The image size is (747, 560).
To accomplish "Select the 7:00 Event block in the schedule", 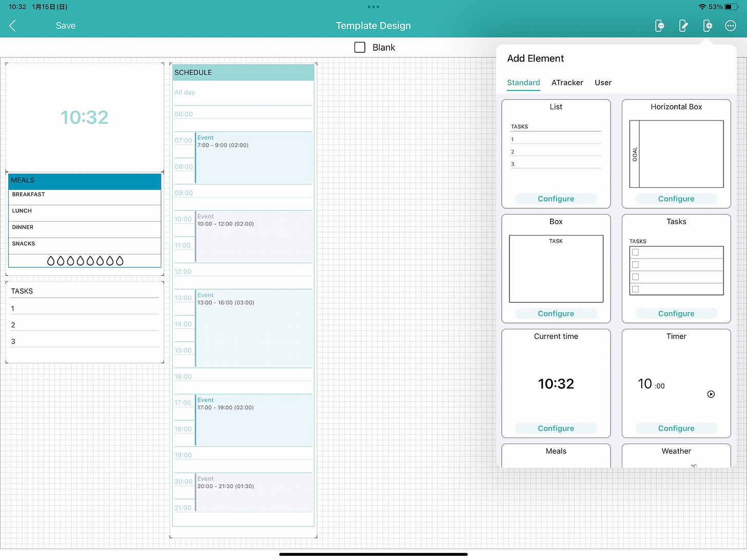I will pyautogui.click(x=253, y=157).
